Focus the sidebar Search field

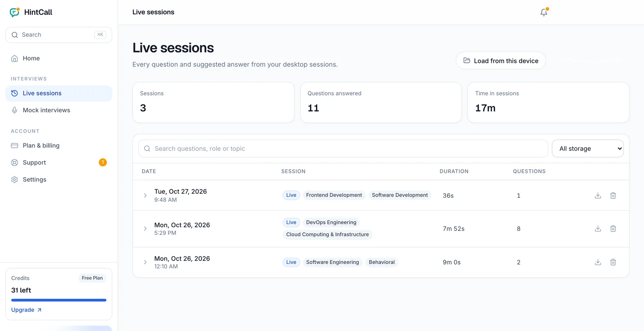click(x=59, y=35)
